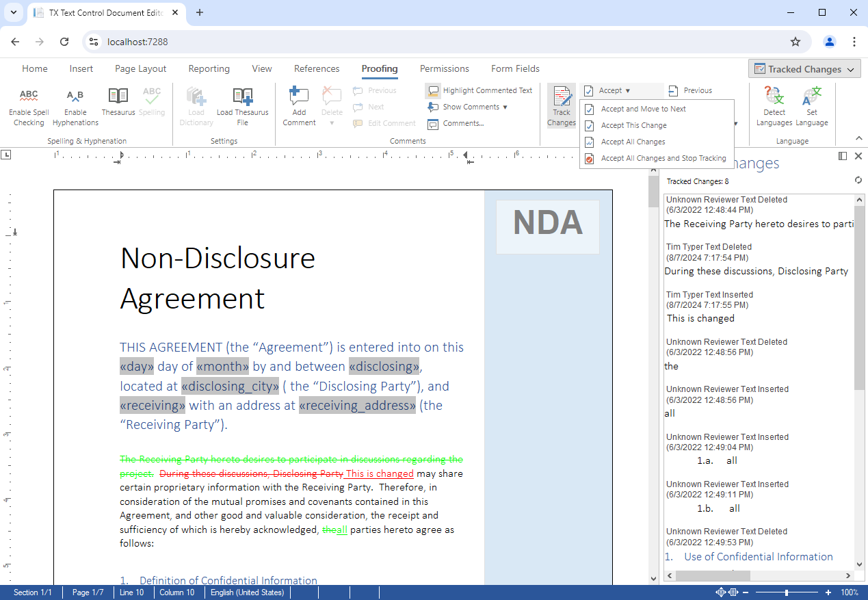This screenshot has height=600, width=868.
Task: Add a new comment
Action: pyautogui.click(x=299, y=107)
